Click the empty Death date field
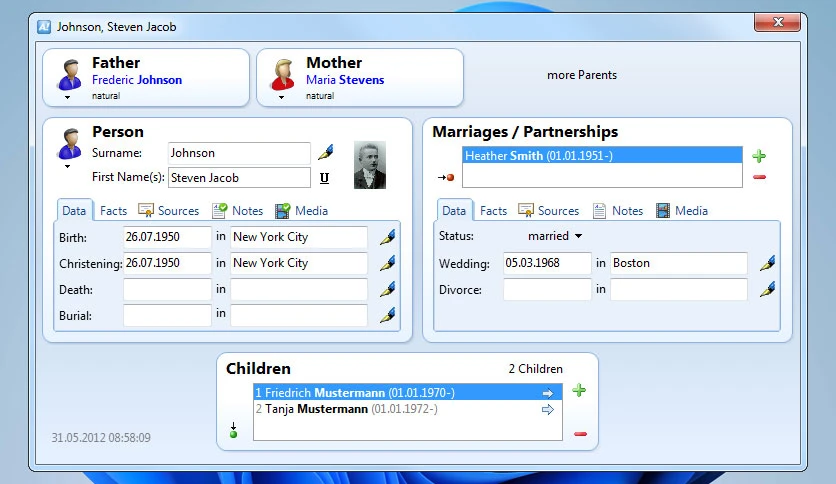This screenshot has width=836, height=484. (x=167, y=289)
